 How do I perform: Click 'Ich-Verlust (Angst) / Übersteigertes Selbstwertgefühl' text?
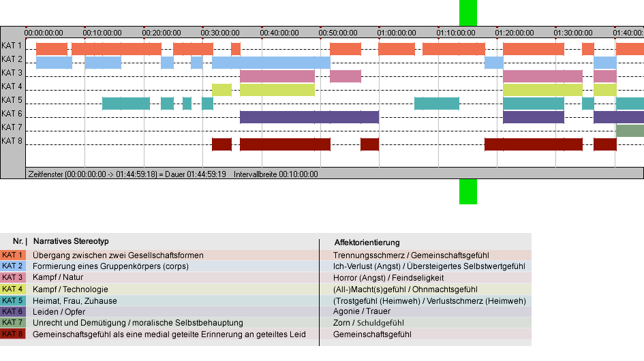pos(429,266)
